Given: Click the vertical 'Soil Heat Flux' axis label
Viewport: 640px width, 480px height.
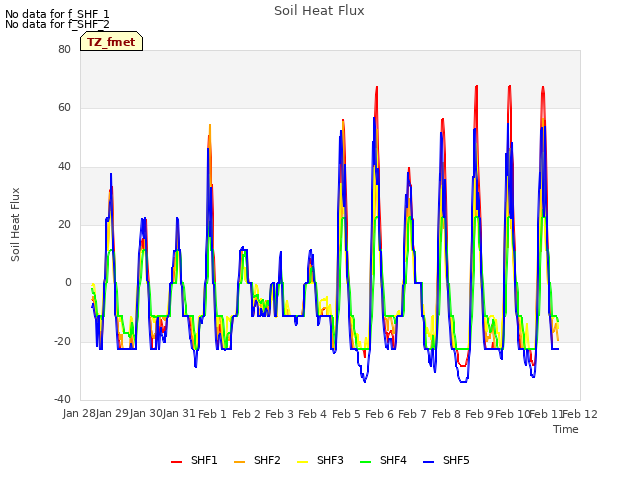Looking at the screenshot, I should pos(15,224).
